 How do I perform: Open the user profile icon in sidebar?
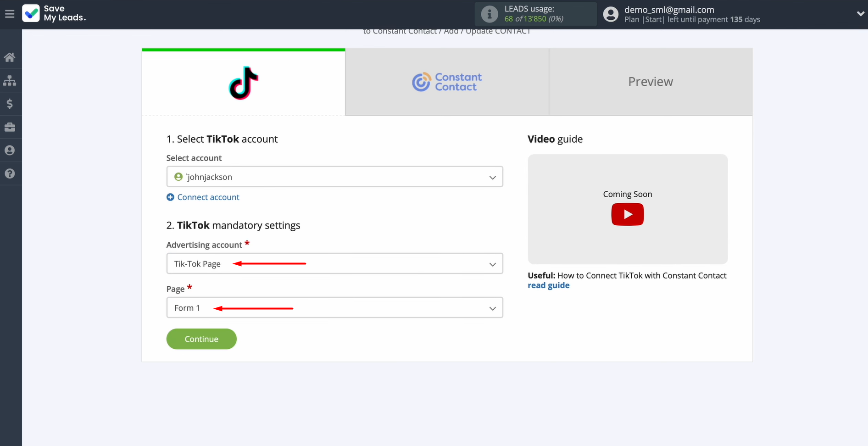point(10,150)
